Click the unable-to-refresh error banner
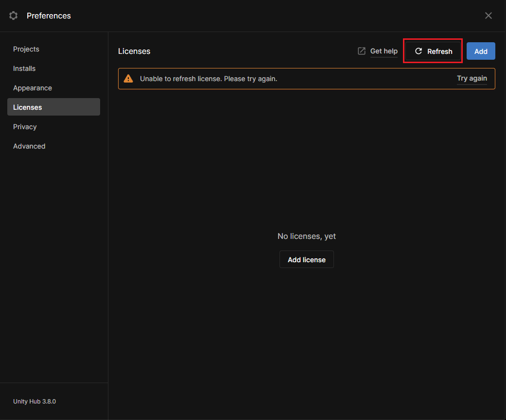506x420 pixels. pyautogui.click(x=306, y=78)
